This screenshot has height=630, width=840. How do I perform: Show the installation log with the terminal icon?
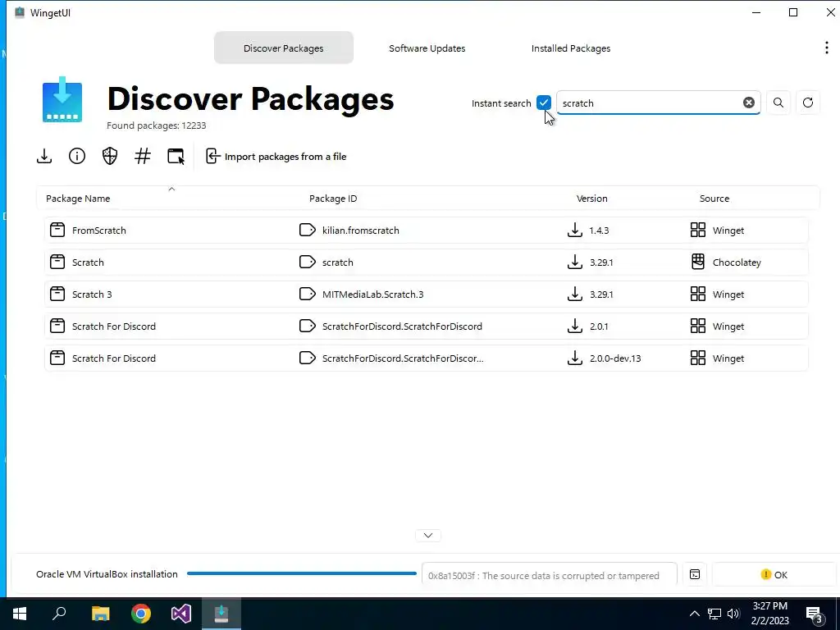pyautogui.click(x=695, y=575)
